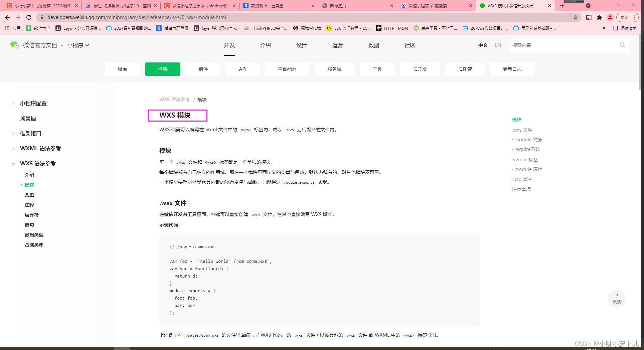Click the red FE extension icon
The height and width of the screenshot is (350, 644).
(x=589, y=17)
